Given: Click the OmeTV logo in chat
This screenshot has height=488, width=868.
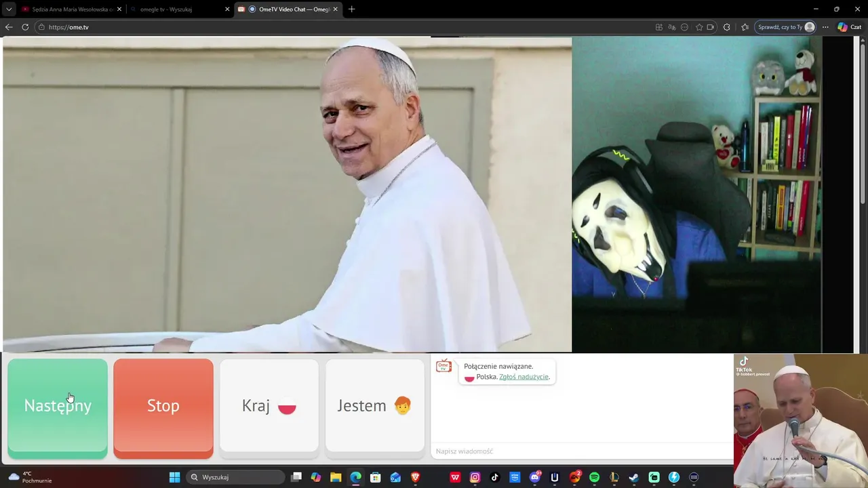Looking at the screenshot, I should tap(443, 367).
